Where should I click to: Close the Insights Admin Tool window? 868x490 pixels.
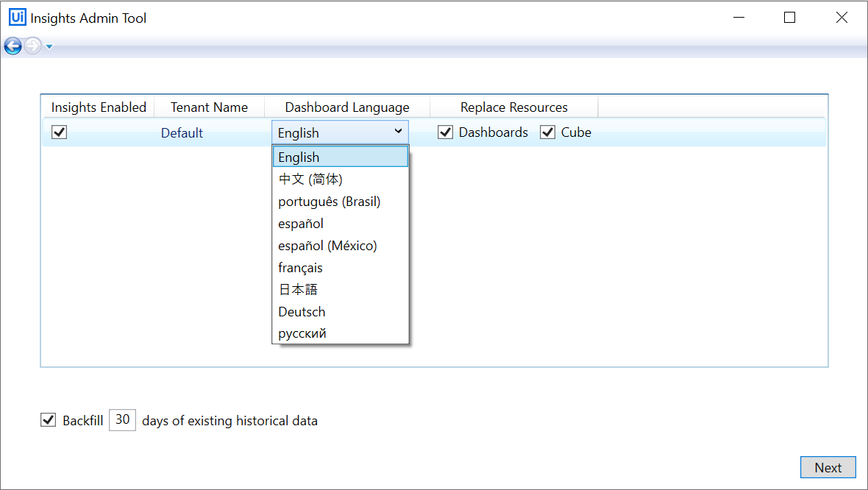842,17
